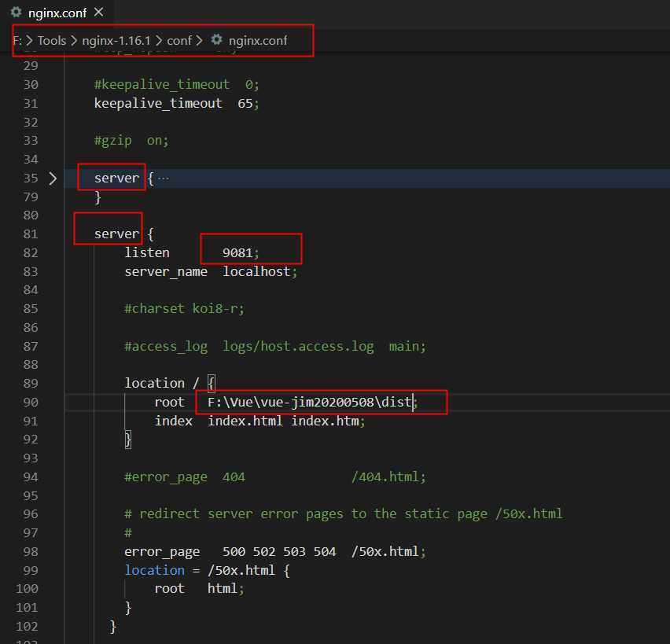Click the "localhost" value on line 83
The height and width of the screenshot is (644, 670).
point(256,271)
